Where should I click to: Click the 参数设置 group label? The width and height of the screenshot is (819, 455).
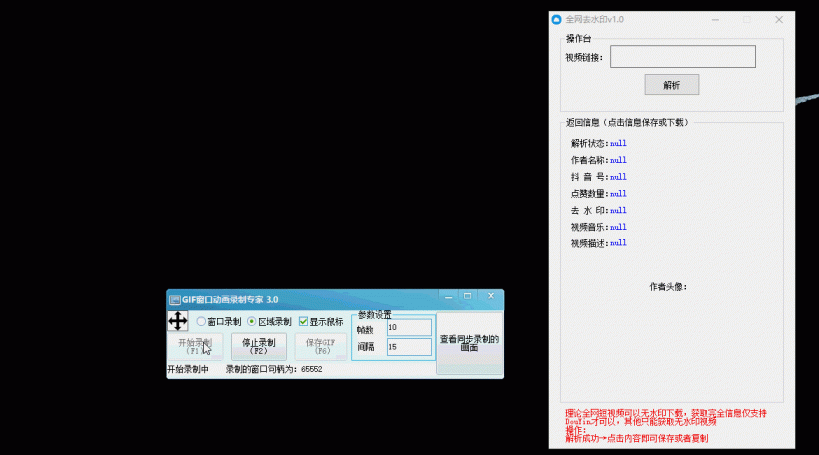pos(375,315)
